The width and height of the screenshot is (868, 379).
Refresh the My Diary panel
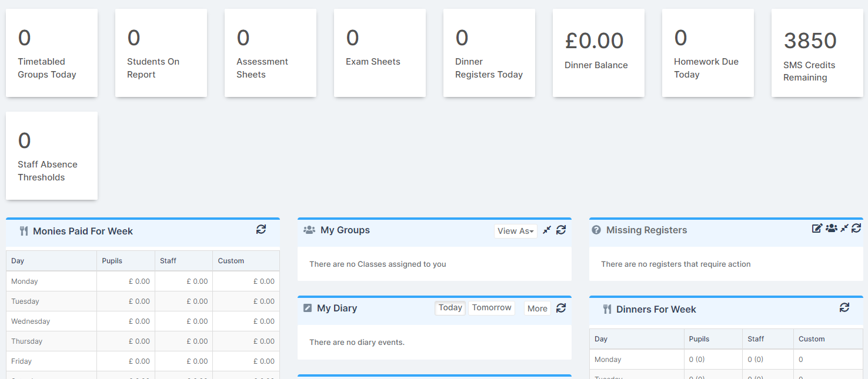561,308
